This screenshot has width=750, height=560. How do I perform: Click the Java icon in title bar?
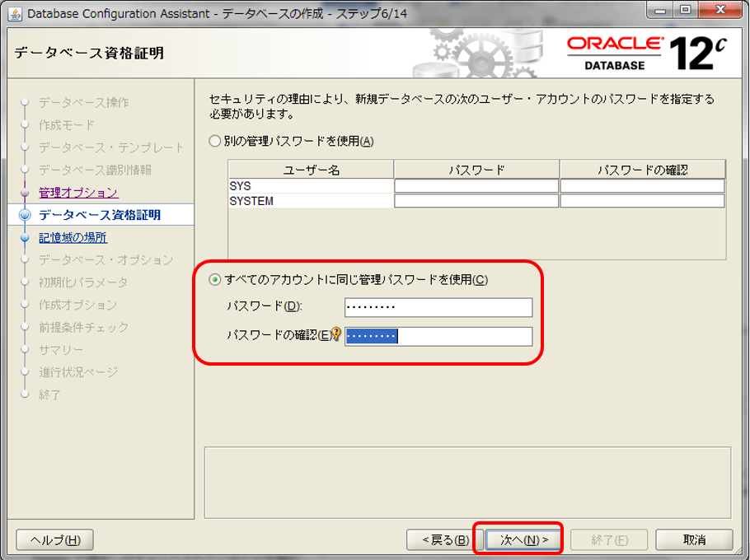click(15, 14)
